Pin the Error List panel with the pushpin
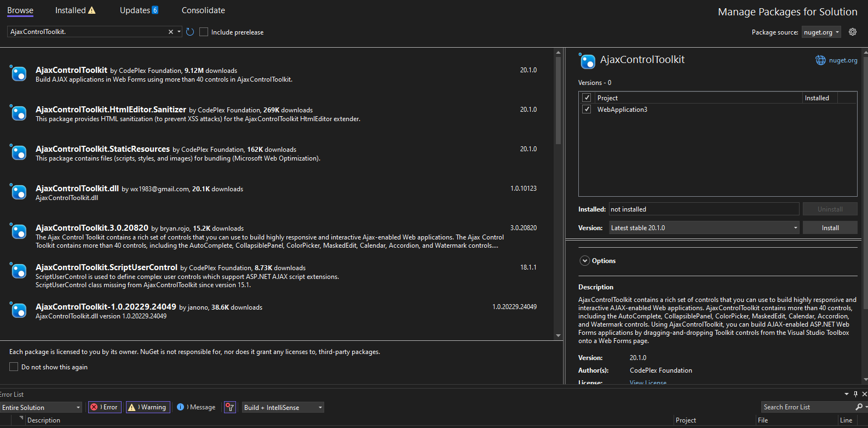 (855, 394)
